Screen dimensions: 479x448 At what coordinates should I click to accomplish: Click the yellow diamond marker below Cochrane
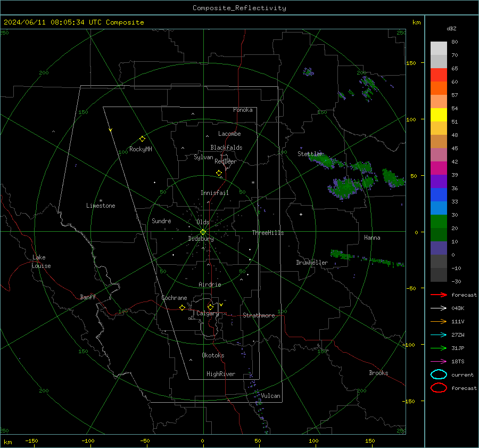[182, 307]
